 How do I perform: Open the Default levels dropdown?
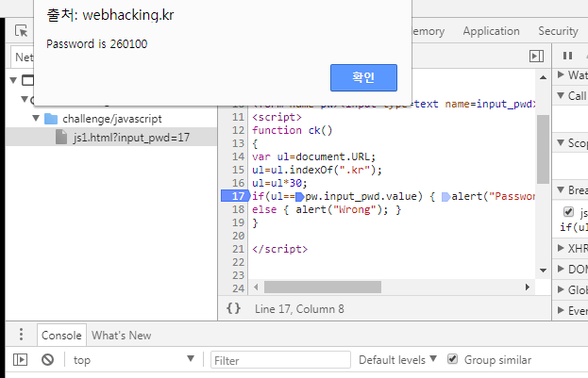(397, 360)
